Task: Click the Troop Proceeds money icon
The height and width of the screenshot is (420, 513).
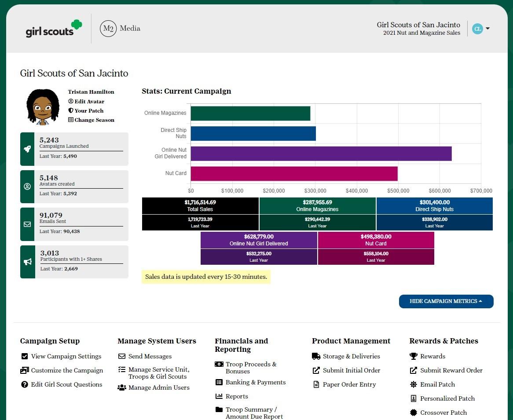Action: (219, 364)
